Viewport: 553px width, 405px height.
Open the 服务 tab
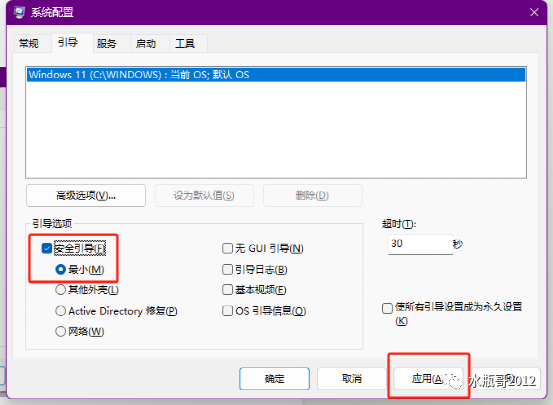click(107, 44)
